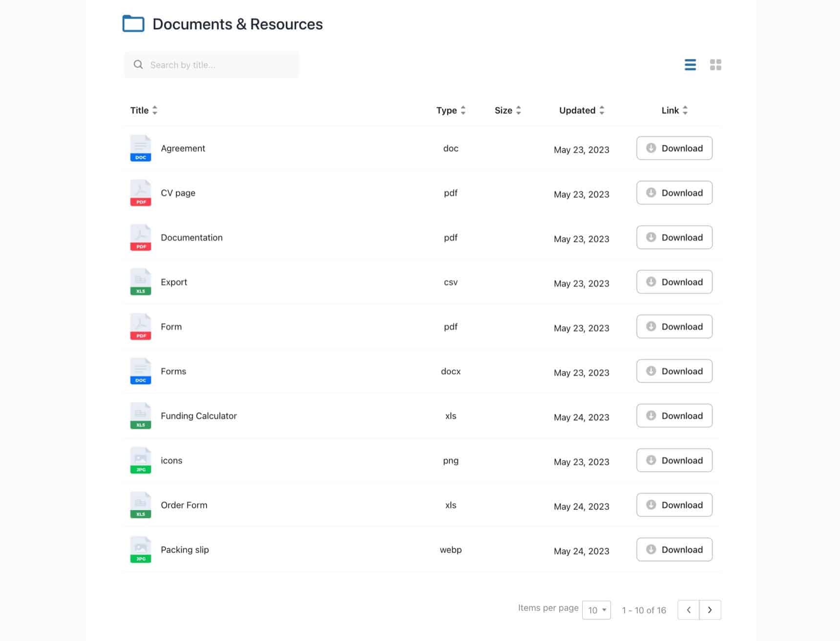Sort the table by Type column
Viewport: 840px width, 641px height.
(450, 110)
